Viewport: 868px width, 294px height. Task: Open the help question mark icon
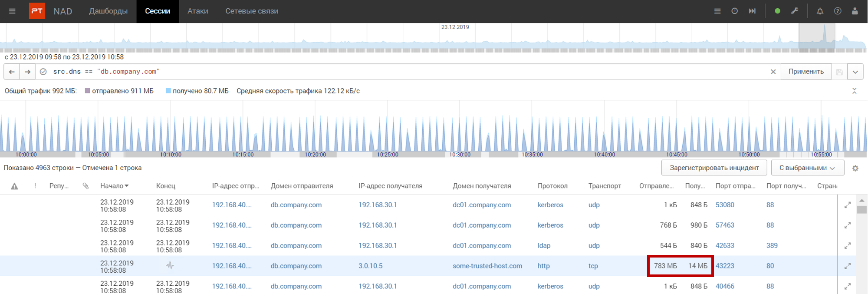tap(838, 11)
